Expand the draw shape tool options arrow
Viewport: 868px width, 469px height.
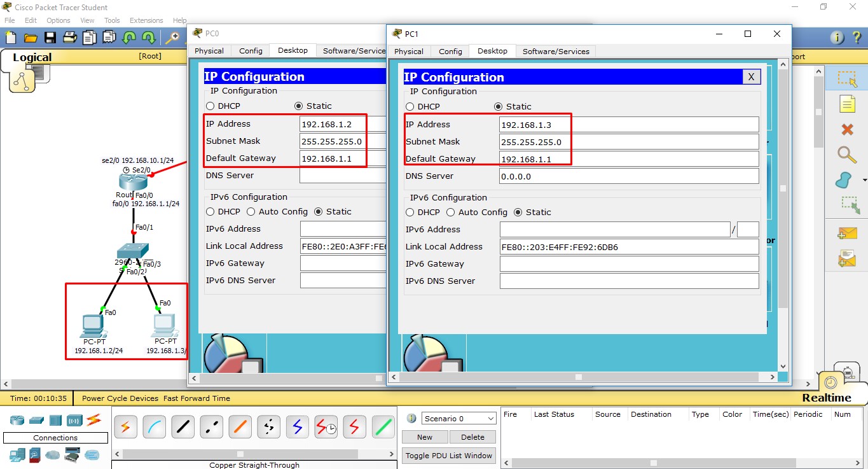(x=865, y=180)
